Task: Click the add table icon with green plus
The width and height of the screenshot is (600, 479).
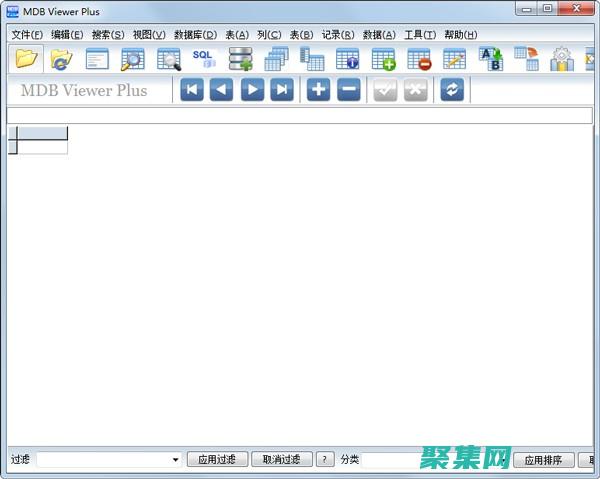Action: click(x=383, y=59)
